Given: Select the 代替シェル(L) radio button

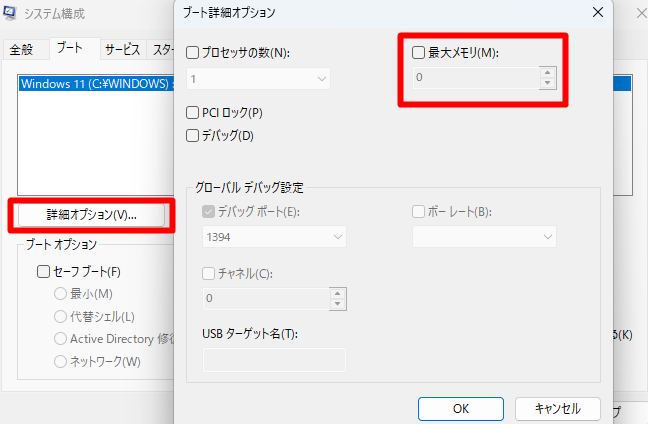Looking at the screenshot, I should (x=60, y=317).
